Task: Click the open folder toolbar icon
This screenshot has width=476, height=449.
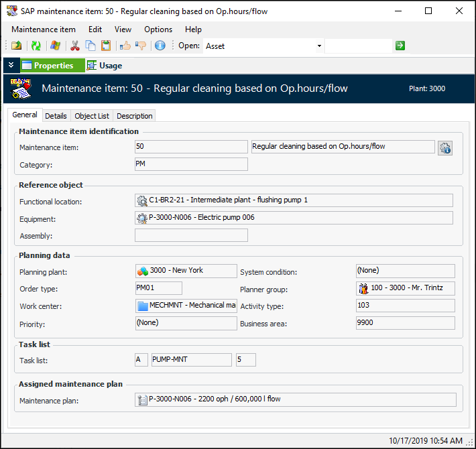Action: pos(17,46)
